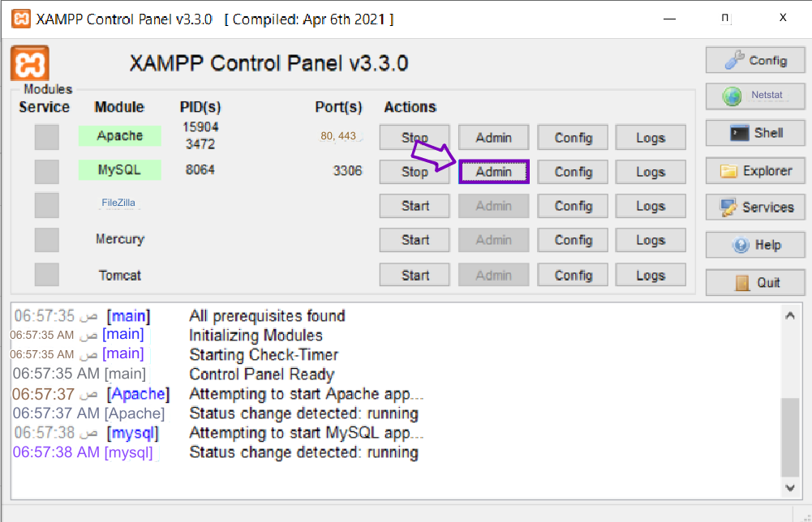Click MySQL port 3306
Image resolution: width=812 pixels, height=522 pixels.
(347, 170)
